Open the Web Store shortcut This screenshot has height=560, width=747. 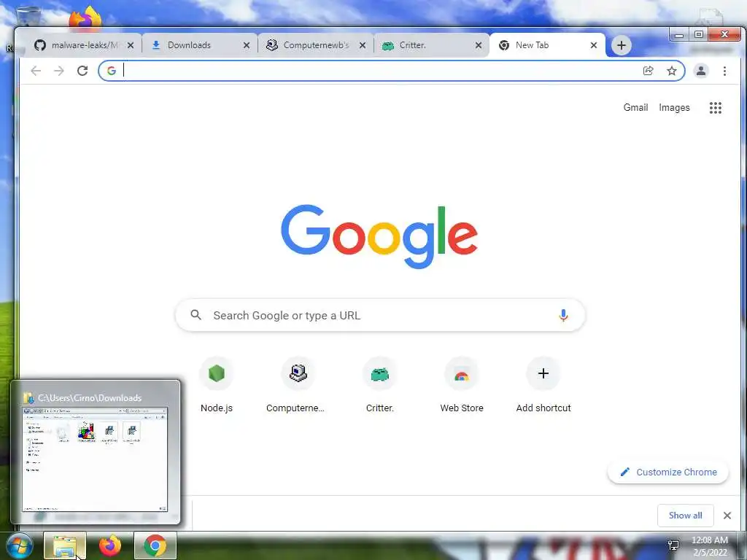tap(462, 385)
